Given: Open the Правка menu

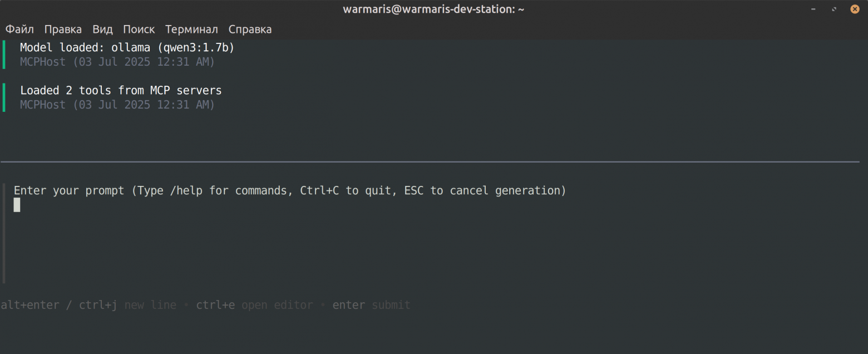Looking at the screenshot, I should pos(63,29).
